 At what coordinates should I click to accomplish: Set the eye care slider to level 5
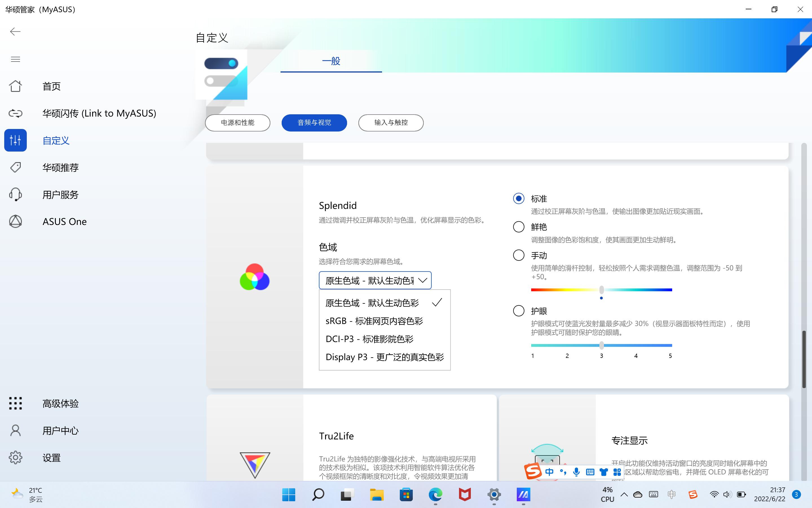click(670, 345)
